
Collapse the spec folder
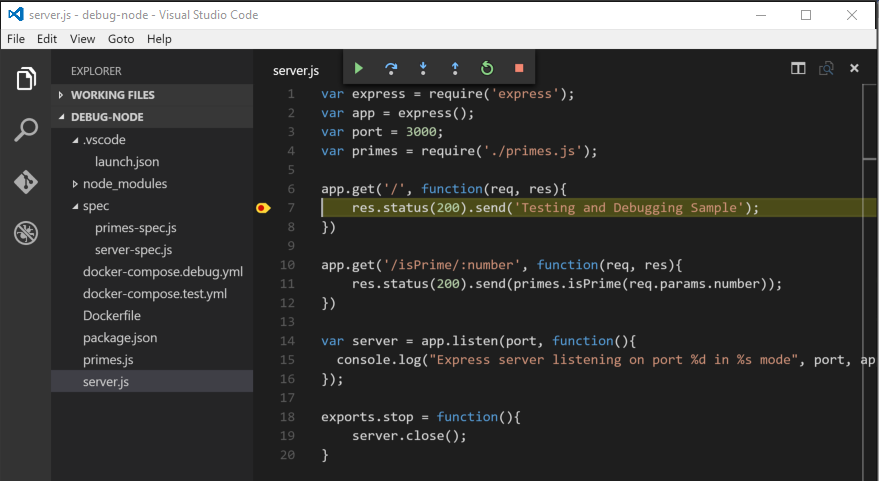(75, 206)
